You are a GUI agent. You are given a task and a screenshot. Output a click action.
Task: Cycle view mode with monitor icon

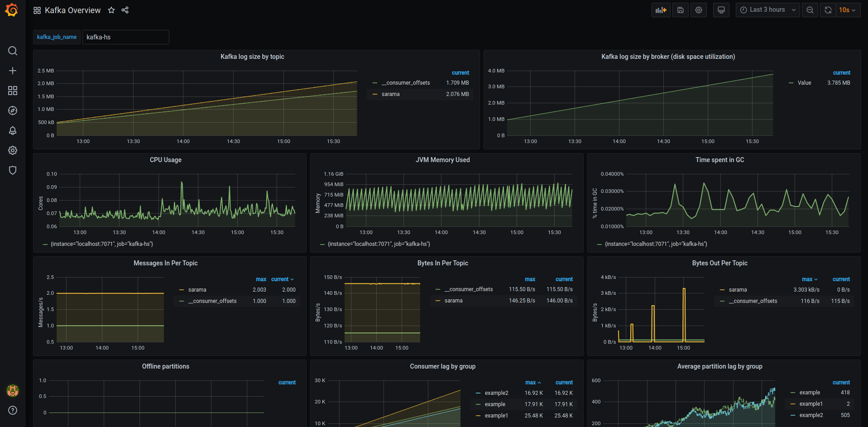pyautogui.click(x=721, y=10)
